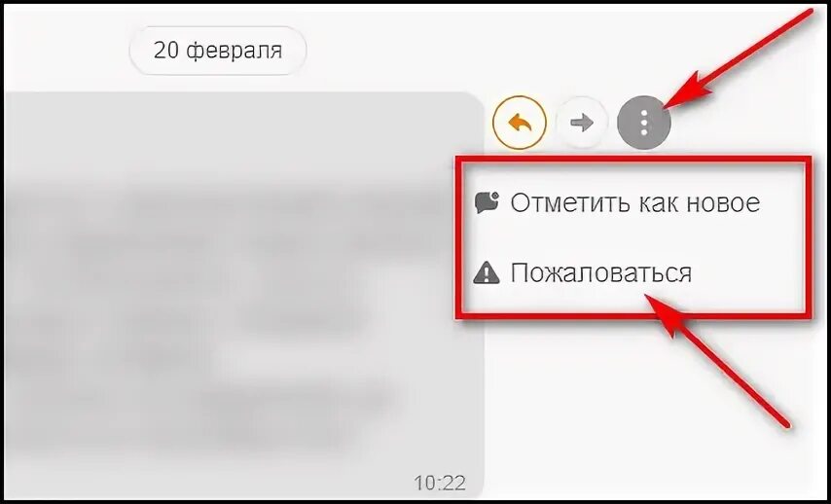Click the speech bubble icon beside Отметить как новое
This screenshot has height=504, width=831.
[486, 202]
